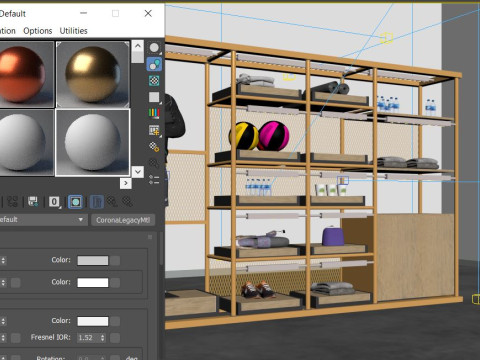Click the spinner left of the third Color row

3,321
